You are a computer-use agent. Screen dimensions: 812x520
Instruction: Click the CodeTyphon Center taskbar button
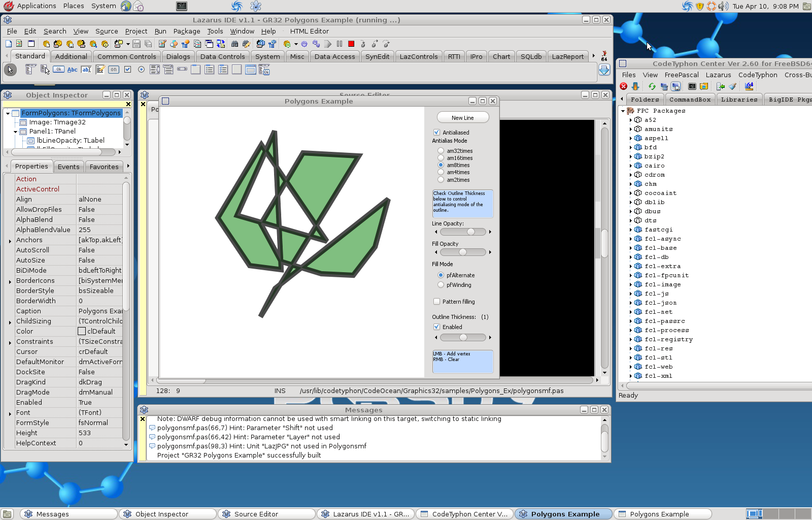[464, 514]
